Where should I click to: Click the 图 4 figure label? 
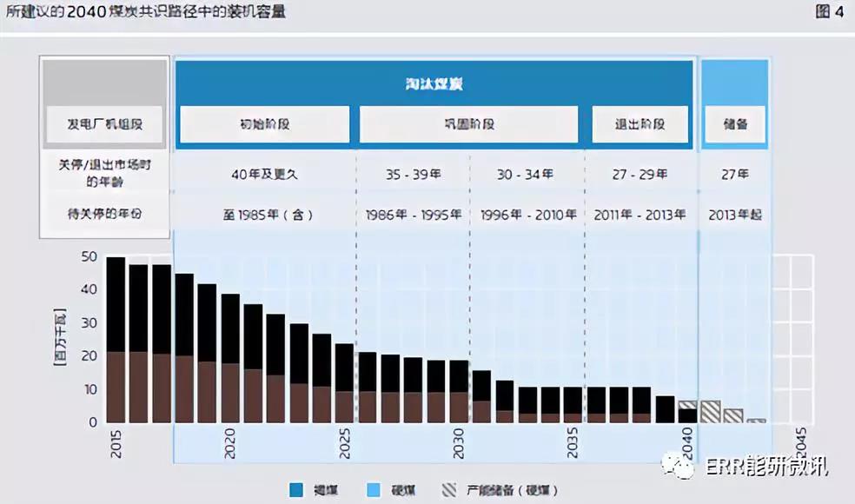click(830, 11)
